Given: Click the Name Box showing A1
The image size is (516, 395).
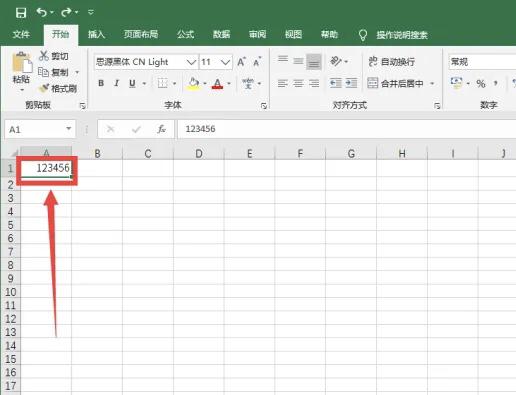Looking at the screenshot, I should [x=40, y=129].
